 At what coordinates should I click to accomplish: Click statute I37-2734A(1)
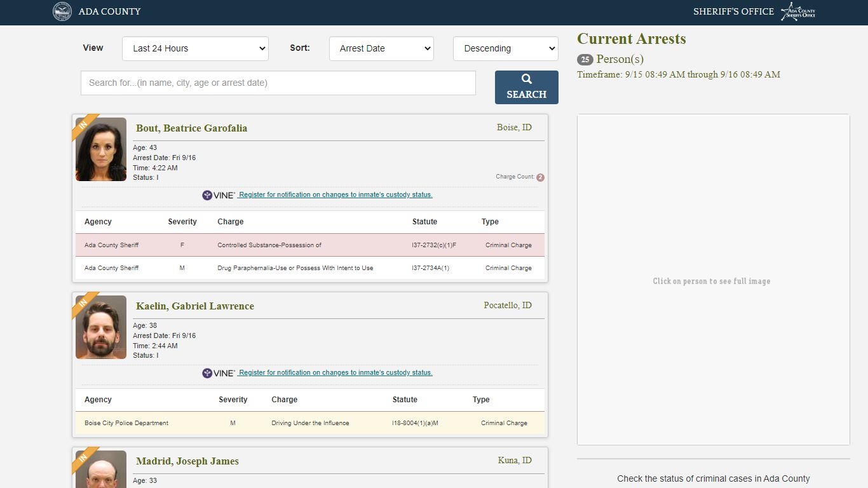tap(431, 268)
